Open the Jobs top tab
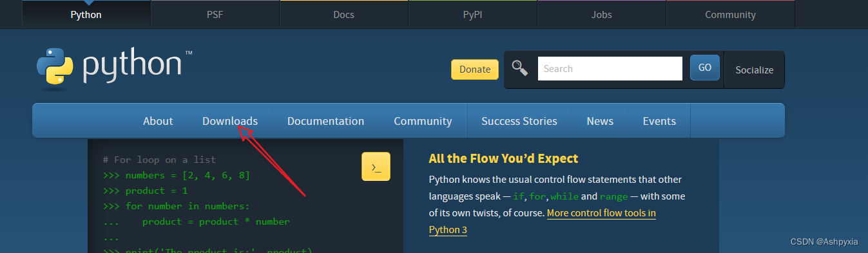The height and width of the screenshot is (253, 868). 601,14
